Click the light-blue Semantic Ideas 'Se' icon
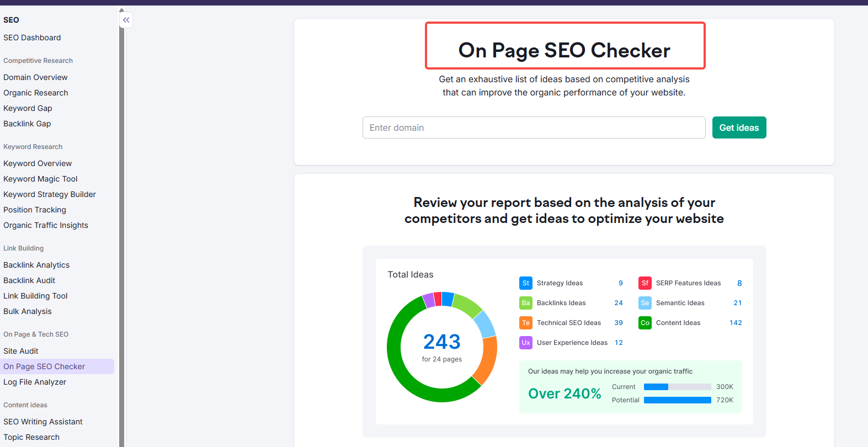This screenshot has height=447, width=868. coord(645,303)
